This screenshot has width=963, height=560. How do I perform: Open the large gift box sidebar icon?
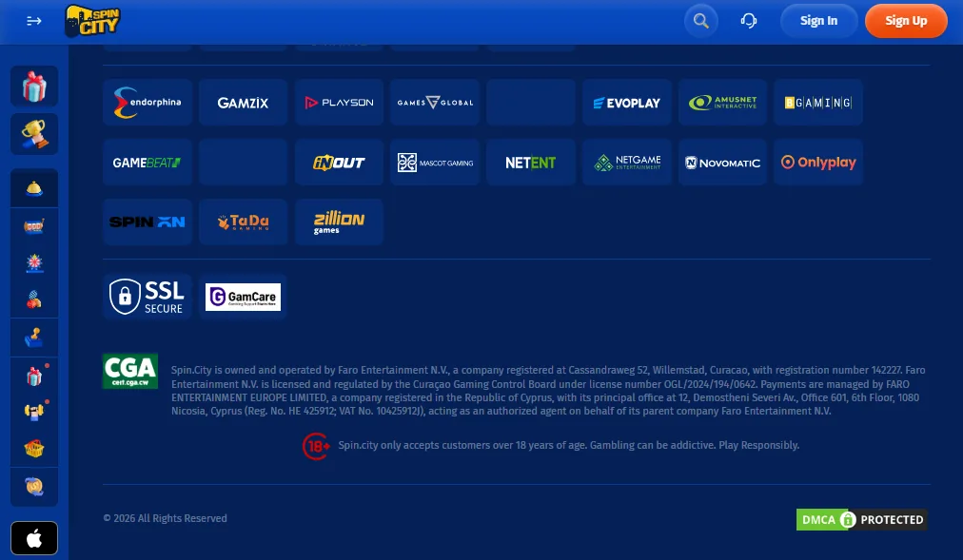coord(34,87)
